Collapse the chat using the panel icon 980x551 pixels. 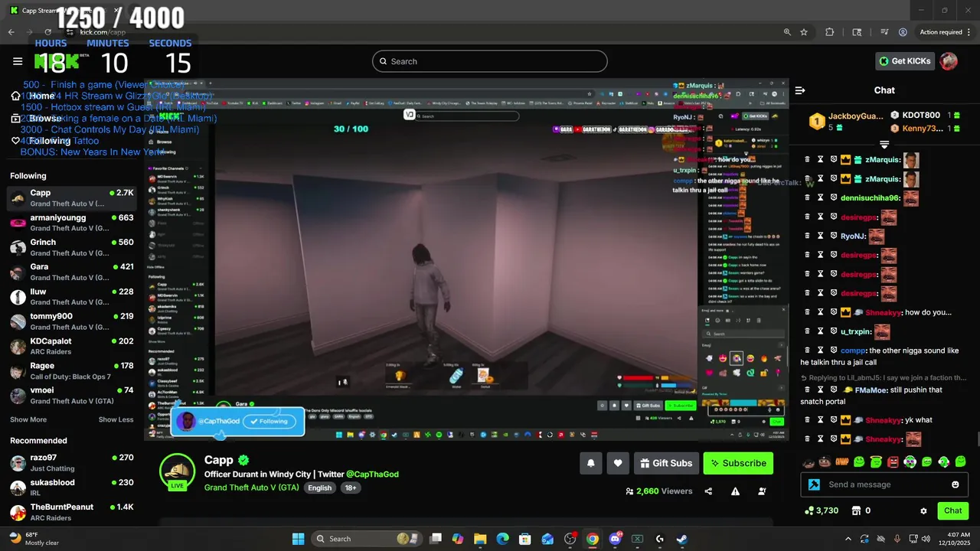coord(800,90)
